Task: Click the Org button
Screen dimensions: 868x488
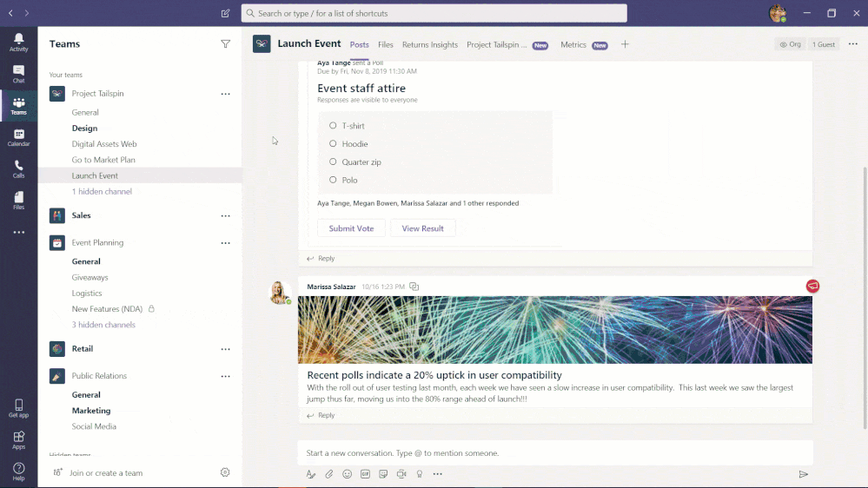Action: pos(791,44)
